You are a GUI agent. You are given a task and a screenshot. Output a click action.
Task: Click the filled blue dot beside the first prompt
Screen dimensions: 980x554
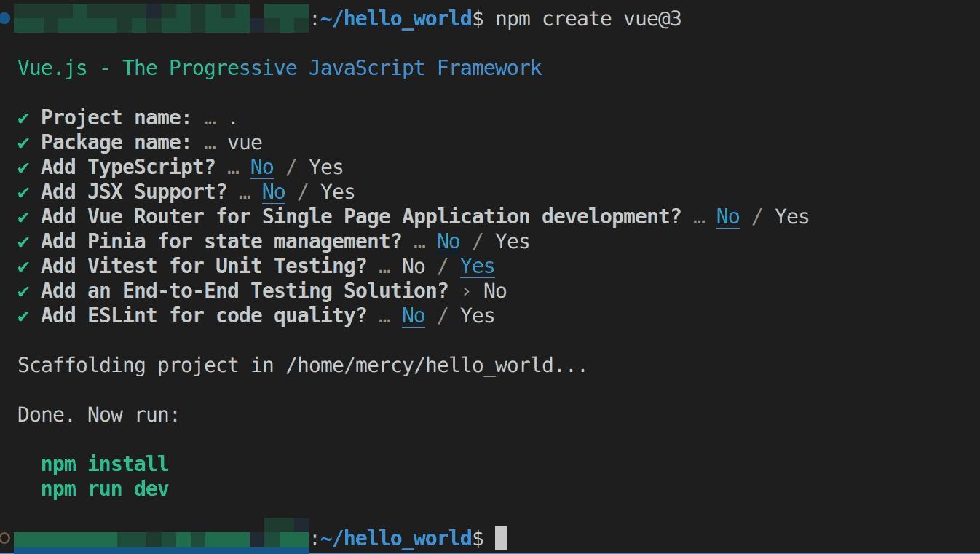(5, 19)
